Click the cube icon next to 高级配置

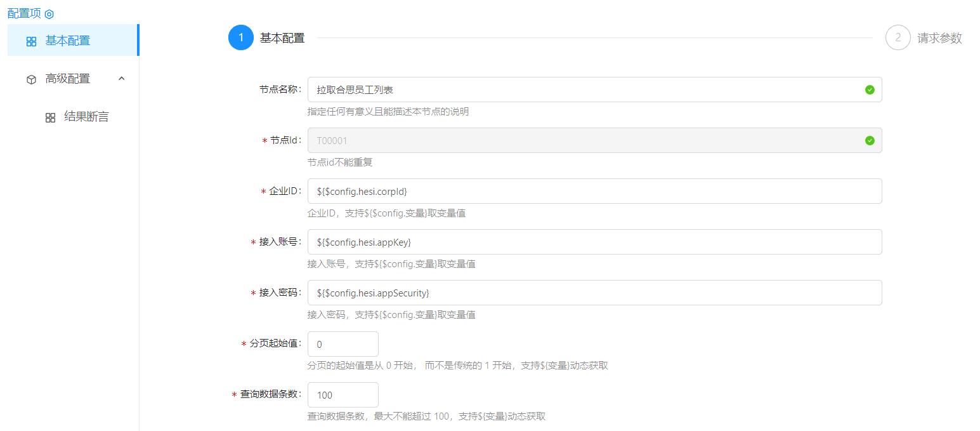(x=32, y=79)
